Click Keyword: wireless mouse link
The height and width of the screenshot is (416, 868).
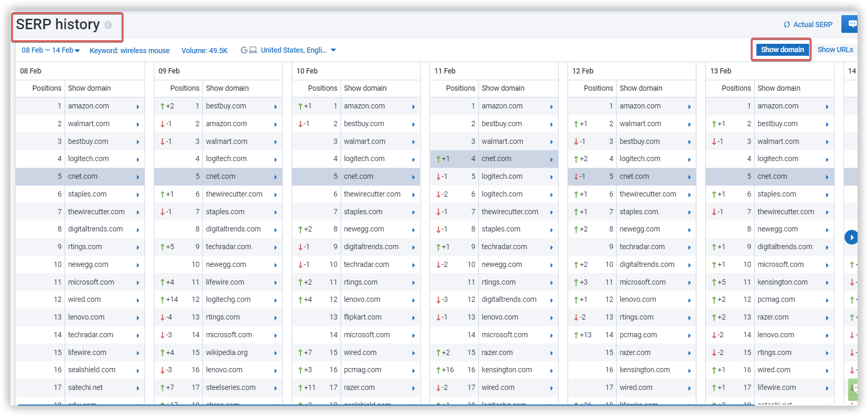click(129, 51)
